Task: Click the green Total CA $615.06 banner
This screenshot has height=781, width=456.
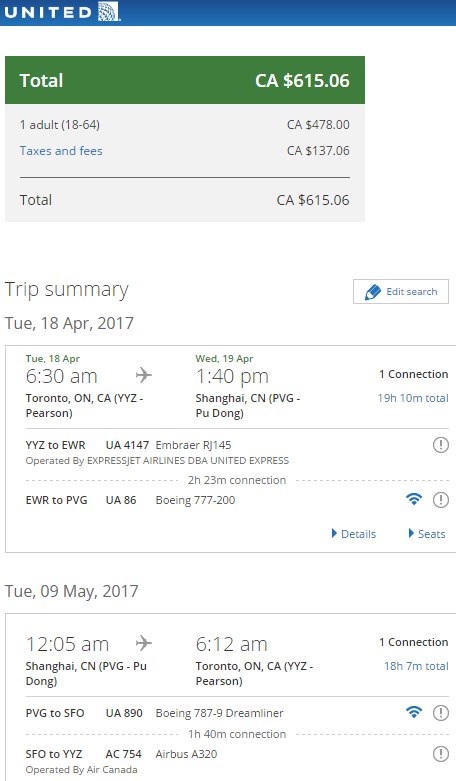Action: tap(185, 80)
